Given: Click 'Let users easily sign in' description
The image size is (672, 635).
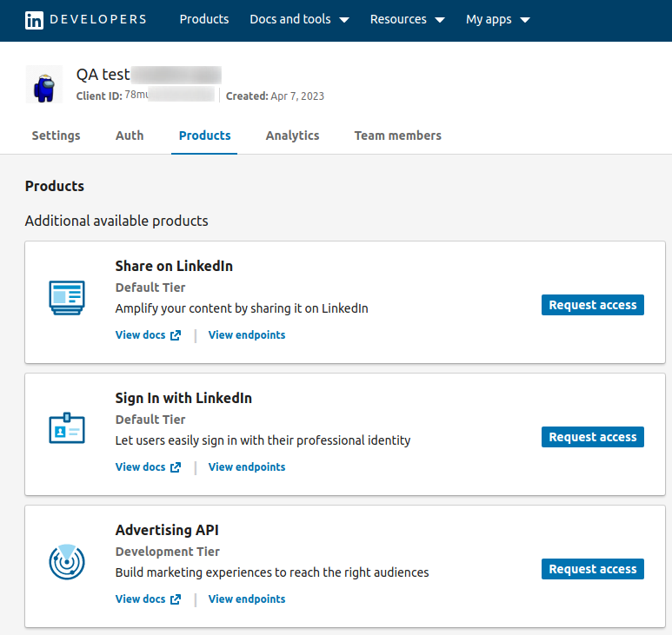Looking at the screenshot, I should point(263,440).
